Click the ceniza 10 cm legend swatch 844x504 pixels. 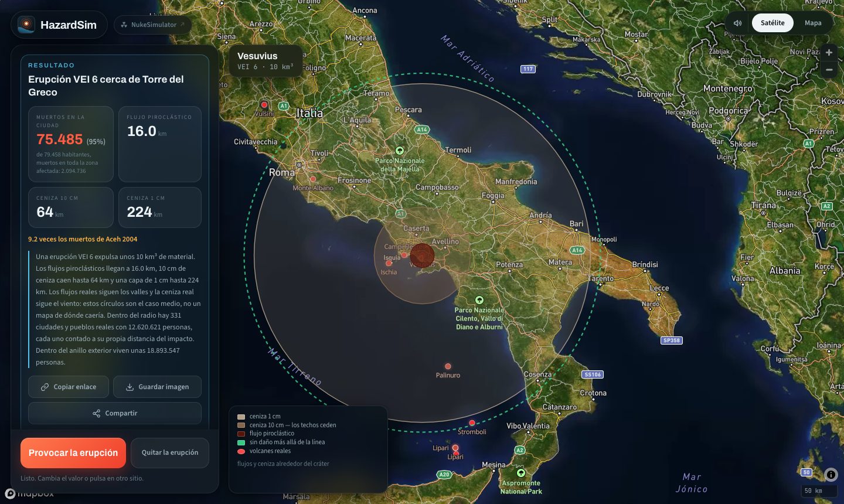click(x=241, y=425)
